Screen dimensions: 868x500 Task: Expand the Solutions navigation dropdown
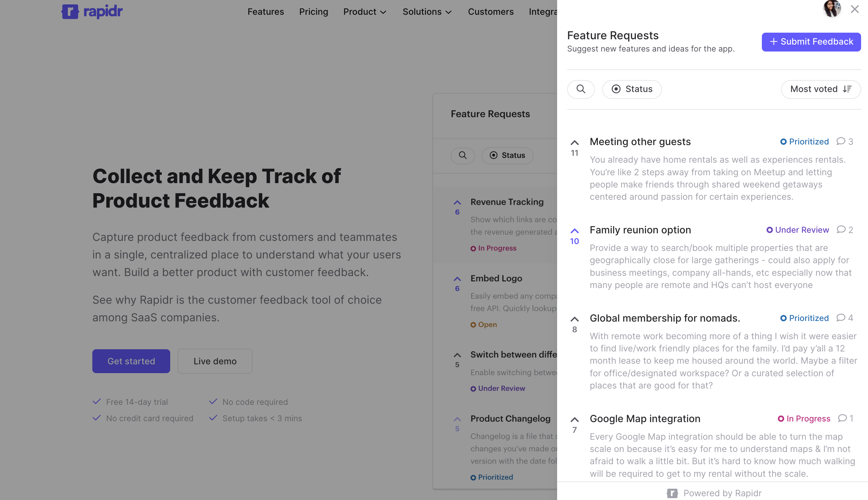(427, 12)
